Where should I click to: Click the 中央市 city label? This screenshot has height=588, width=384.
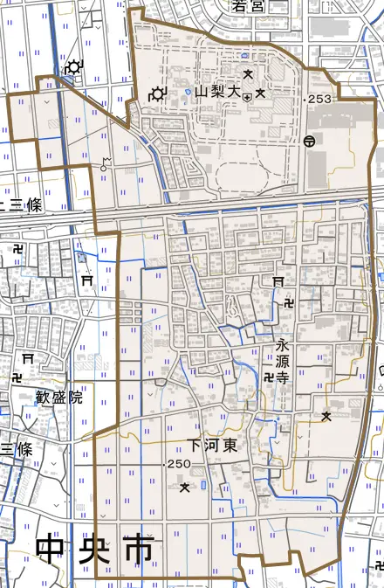(x=95, y=550)
